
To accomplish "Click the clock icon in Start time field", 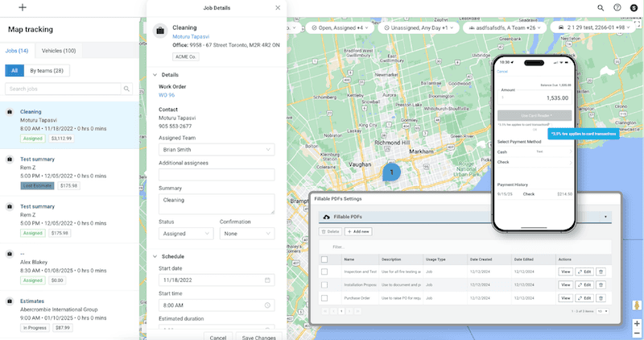I will (x=267, y=305).
